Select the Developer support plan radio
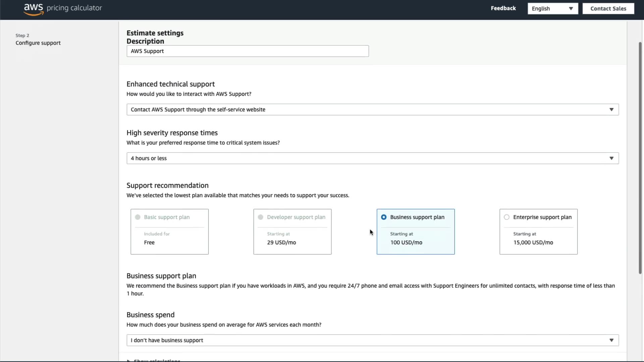The image size is (644, 362). [261, 217]
